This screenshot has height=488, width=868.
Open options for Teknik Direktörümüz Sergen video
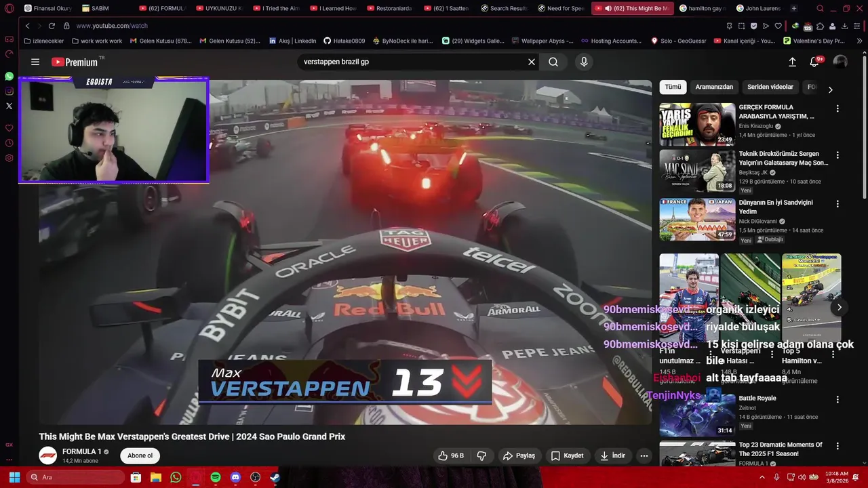point(837,155)
